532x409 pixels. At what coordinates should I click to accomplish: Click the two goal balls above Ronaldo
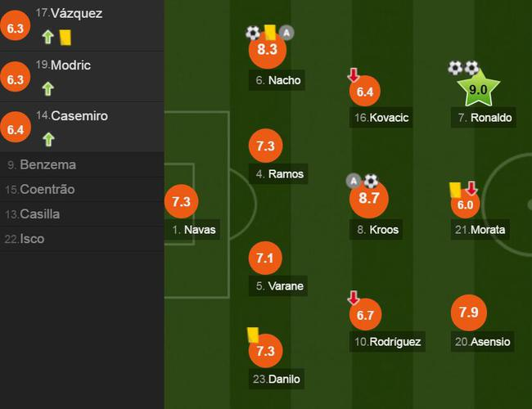(463, 68)
